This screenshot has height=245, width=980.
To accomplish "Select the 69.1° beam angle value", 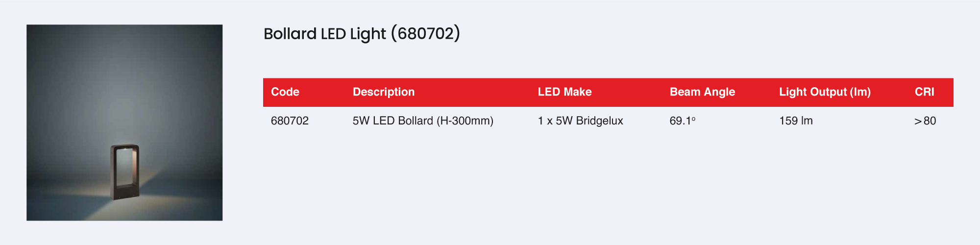I will click(x=682, y=121).
